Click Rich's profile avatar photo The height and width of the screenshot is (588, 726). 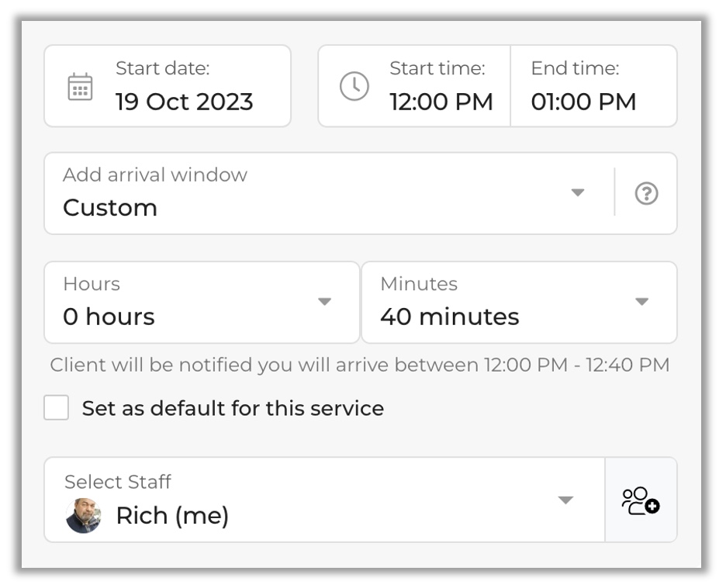83,516
